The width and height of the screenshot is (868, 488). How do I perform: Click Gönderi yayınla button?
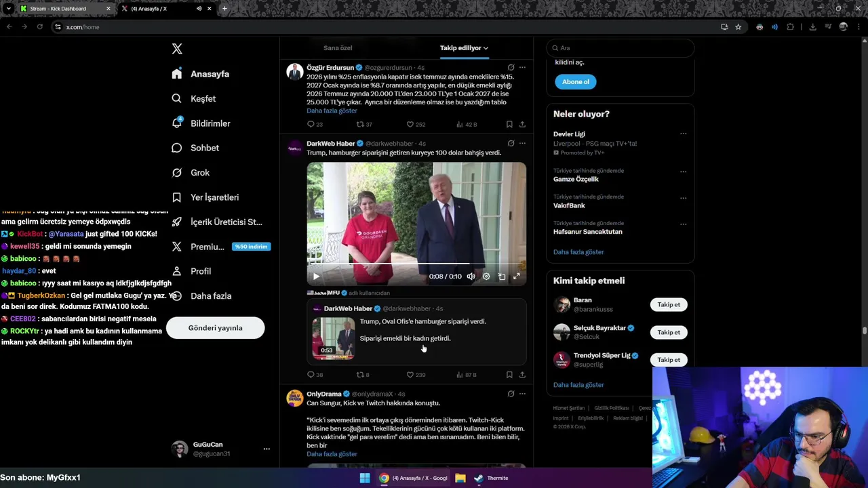coord(215,328)
